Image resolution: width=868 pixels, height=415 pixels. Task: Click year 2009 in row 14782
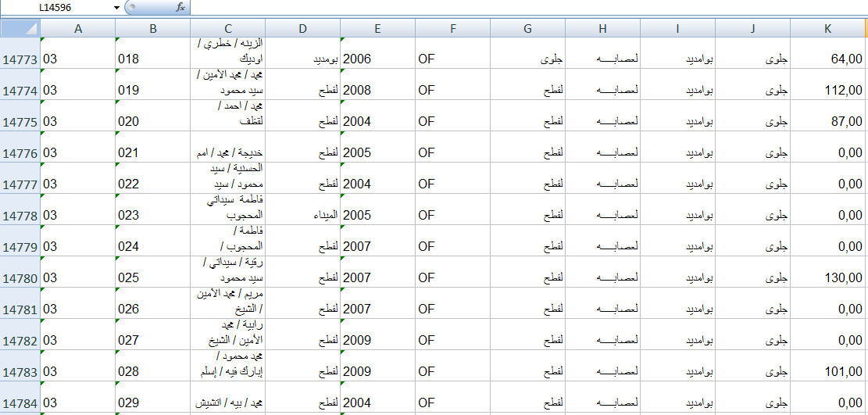[x=377, y=334]
